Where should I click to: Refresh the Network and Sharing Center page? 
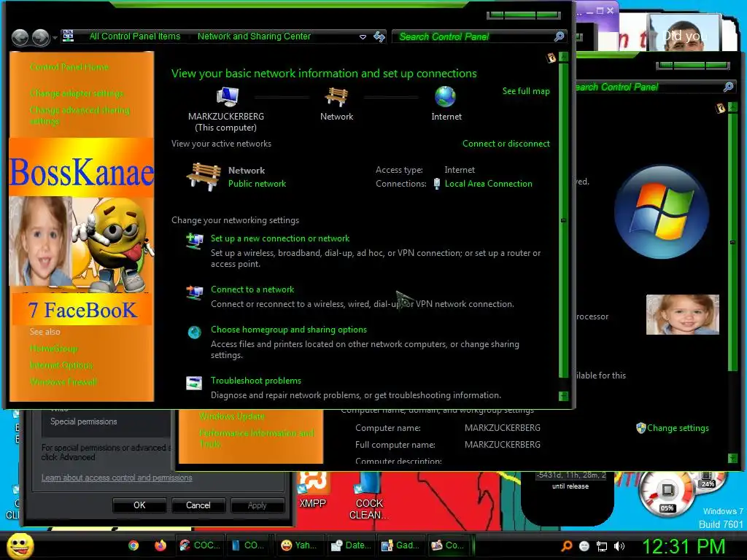(379, 36)
